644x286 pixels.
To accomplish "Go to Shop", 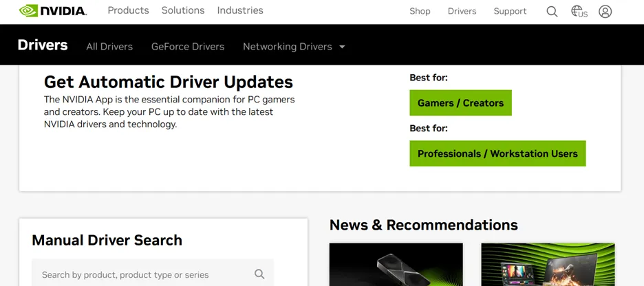I will point(420,12).
